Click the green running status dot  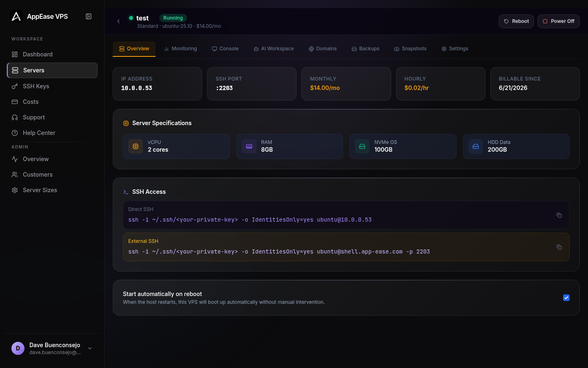(131, 18)
